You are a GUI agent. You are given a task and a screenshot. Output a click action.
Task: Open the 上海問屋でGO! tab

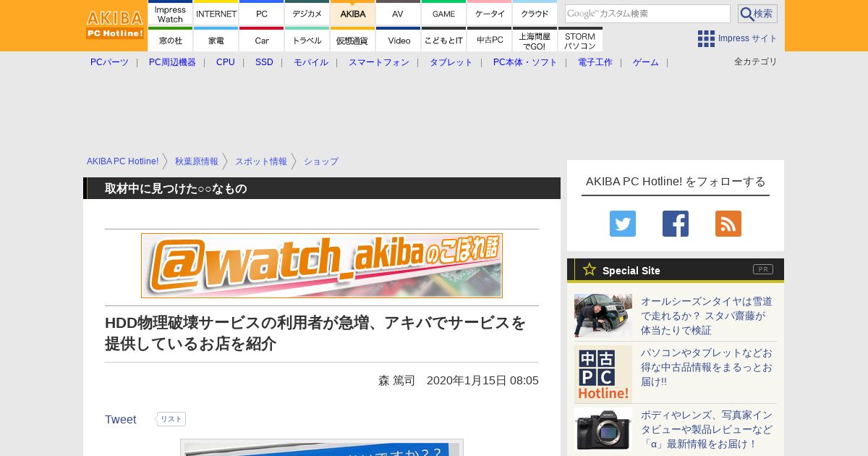click(x=535, y=39)
